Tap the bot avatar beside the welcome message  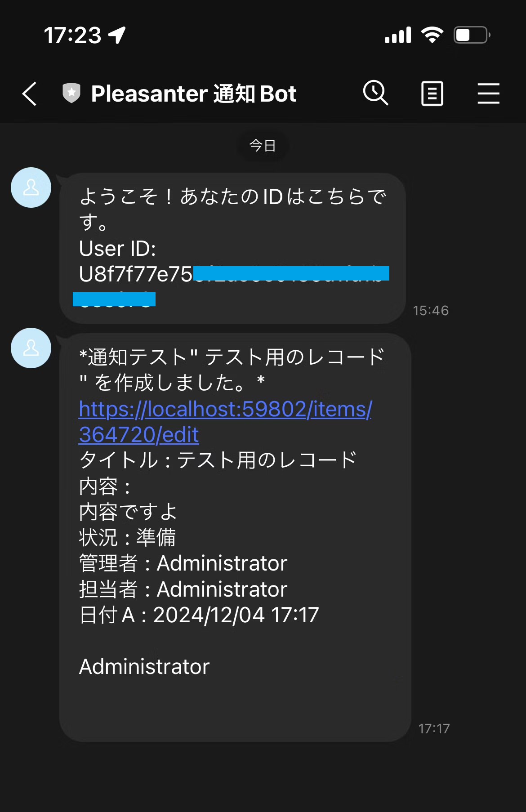[31, 188]
